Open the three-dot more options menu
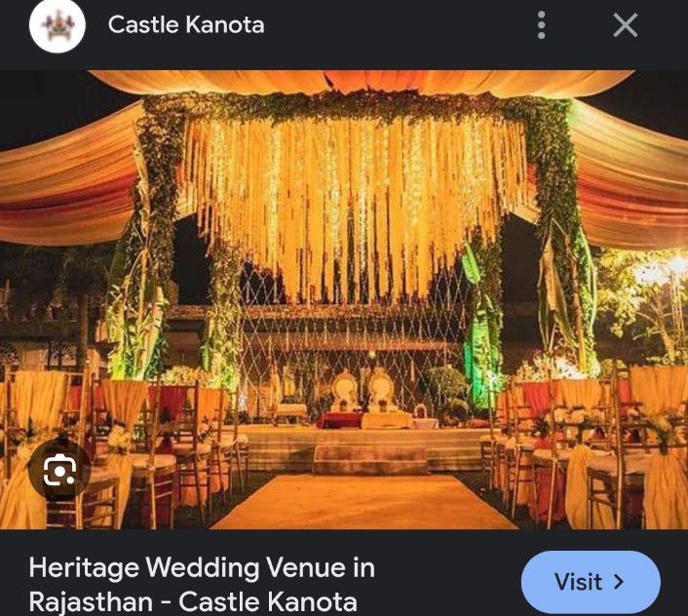Image resolution: width=688 pixels, height=616 pixels. click(x=541, y=25)
